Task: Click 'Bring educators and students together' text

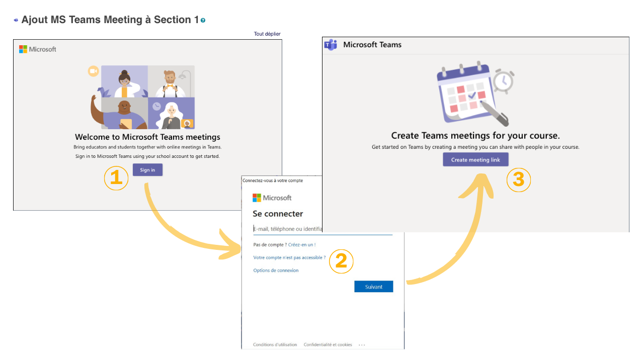Action: [147, 147]
